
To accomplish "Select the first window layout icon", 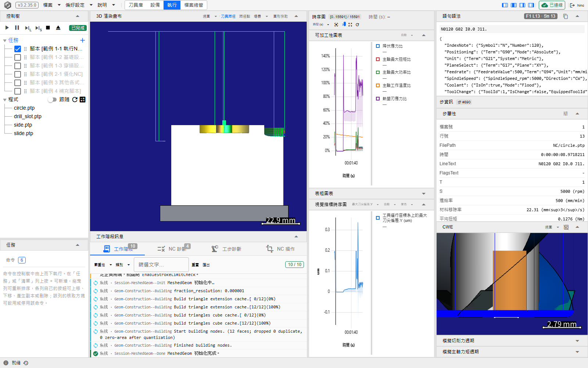I will point(505,5).
